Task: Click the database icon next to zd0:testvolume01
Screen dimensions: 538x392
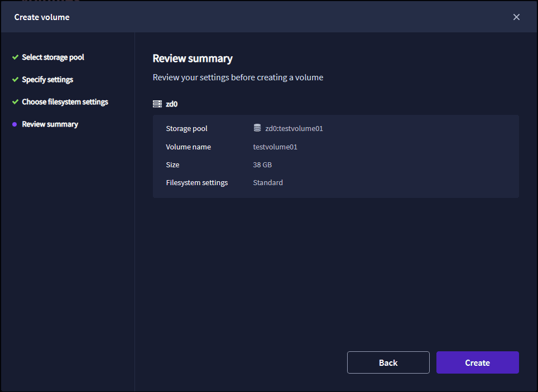Action: (257, 128)
